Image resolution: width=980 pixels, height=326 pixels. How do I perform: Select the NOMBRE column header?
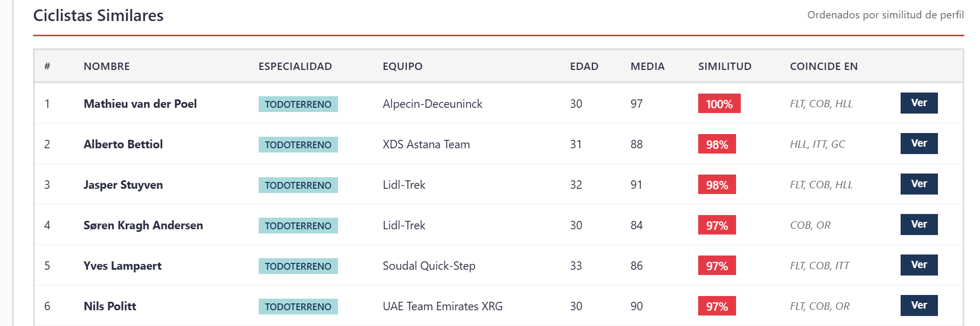pos(107,66)
